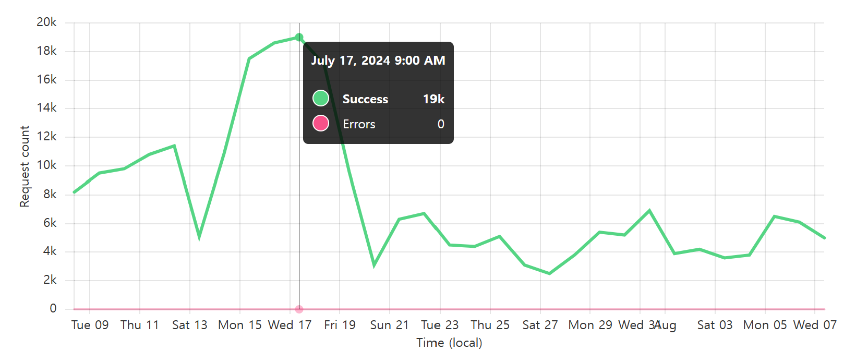
Task: Click the Errors label in the tooltip
Action: coord(359,124)
